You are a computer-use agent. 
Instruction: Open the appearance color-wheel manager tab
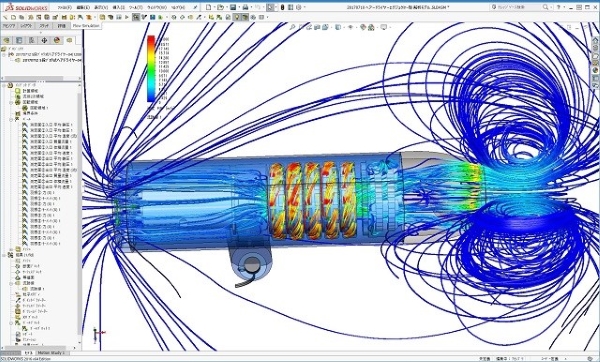(57, 40)
